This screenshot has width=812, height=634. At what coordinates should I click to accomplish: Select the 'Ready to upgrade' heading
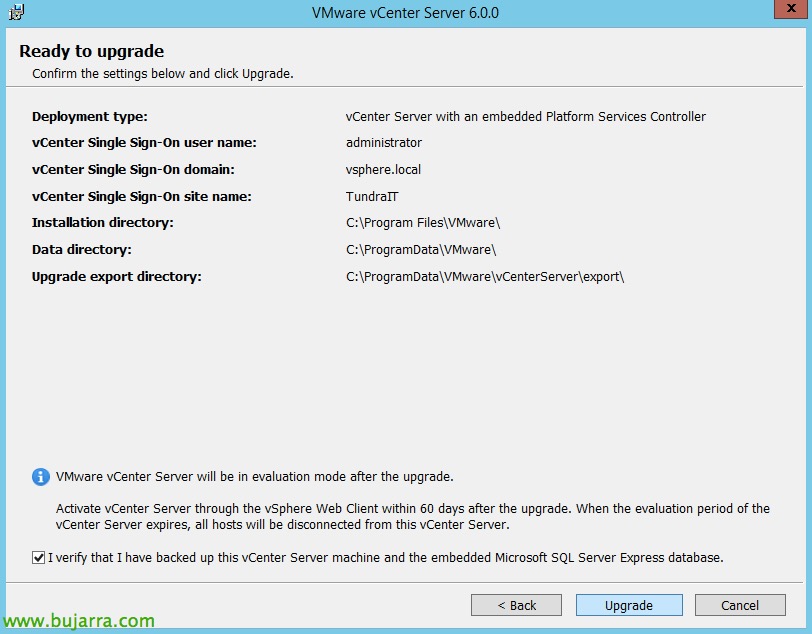92,51
